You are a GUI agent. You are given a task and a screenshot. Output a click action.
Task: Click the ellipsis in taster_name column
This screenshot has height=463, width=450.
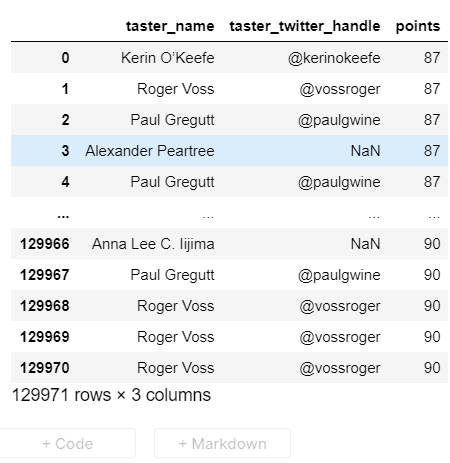pyautogui.click(x=208, y=217)
